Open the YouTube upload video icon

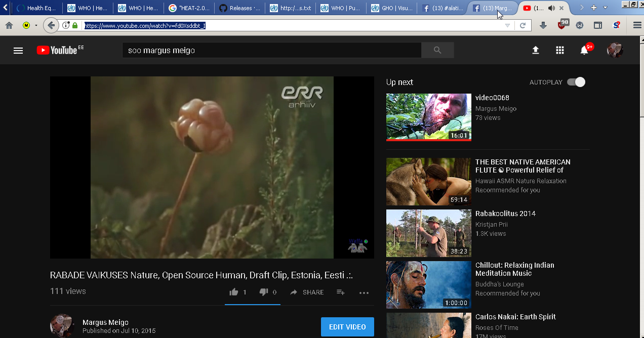(x=535, y=50)
